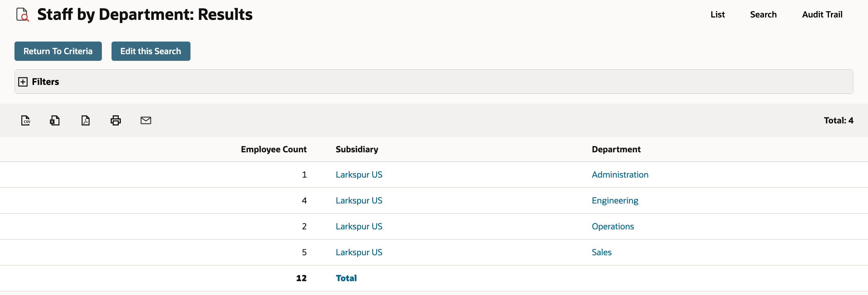Open Larkspur US in Engineering row

359,200
